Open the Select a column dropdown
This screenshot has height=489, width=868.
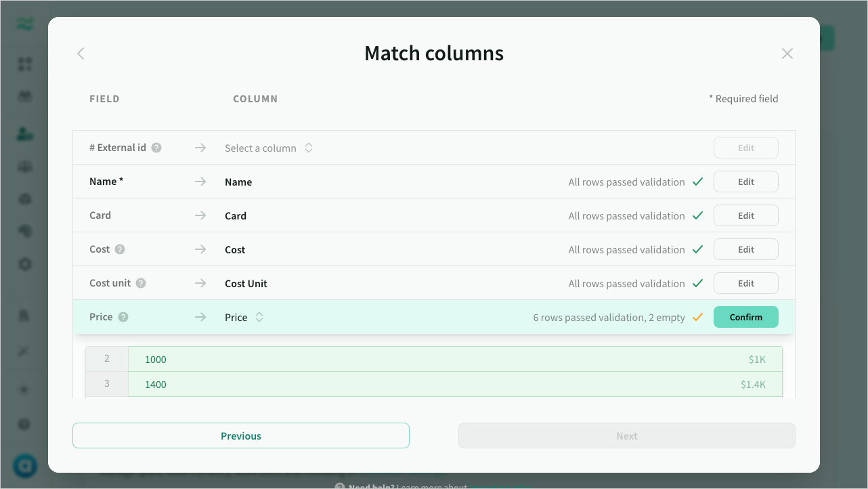[x=268, y=148]
